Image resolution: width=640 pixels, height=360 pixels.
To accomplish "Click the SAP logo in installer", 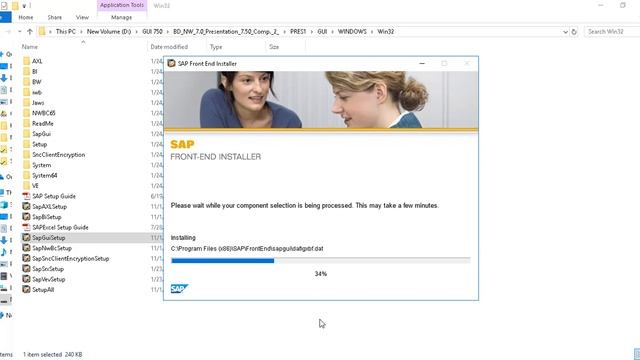I will (179, 289).
